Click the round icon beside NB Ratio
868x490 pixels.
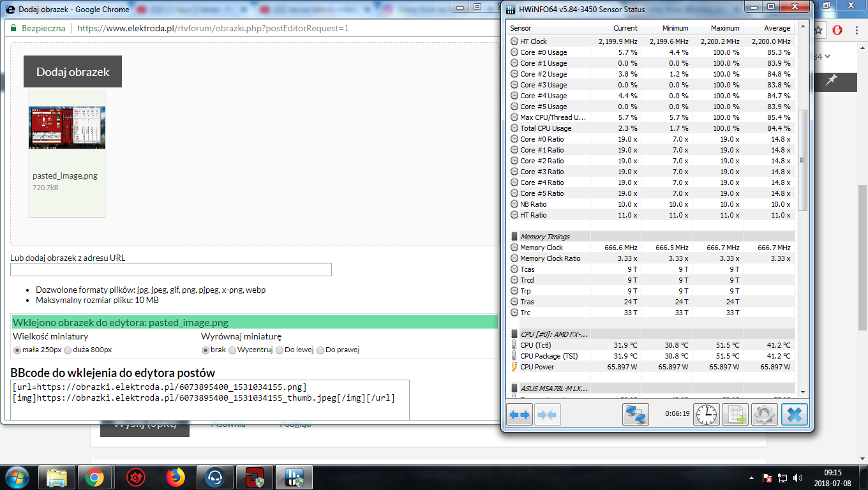coord(514,204)
